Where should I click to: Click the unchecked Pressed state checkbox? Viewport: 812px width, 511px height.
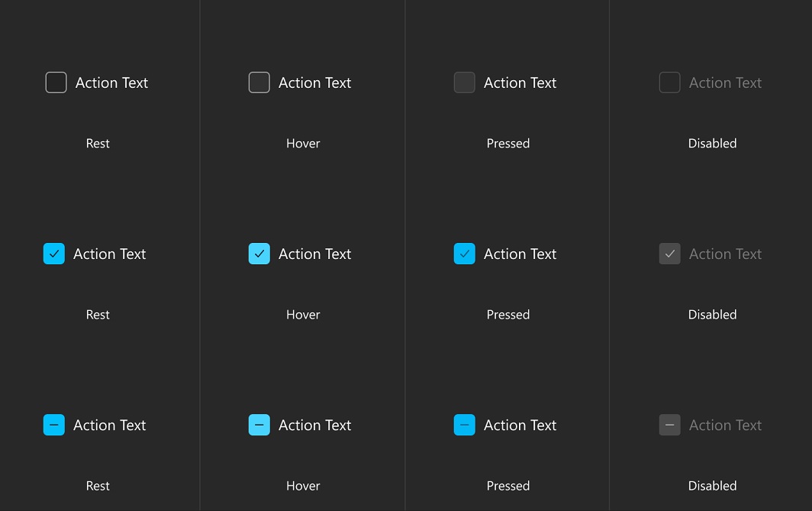point(465,82)
